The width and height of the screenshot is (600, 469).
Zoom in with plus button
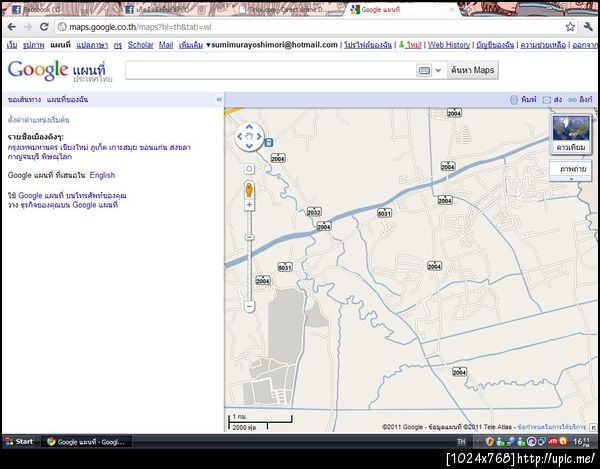click(249, 205)
